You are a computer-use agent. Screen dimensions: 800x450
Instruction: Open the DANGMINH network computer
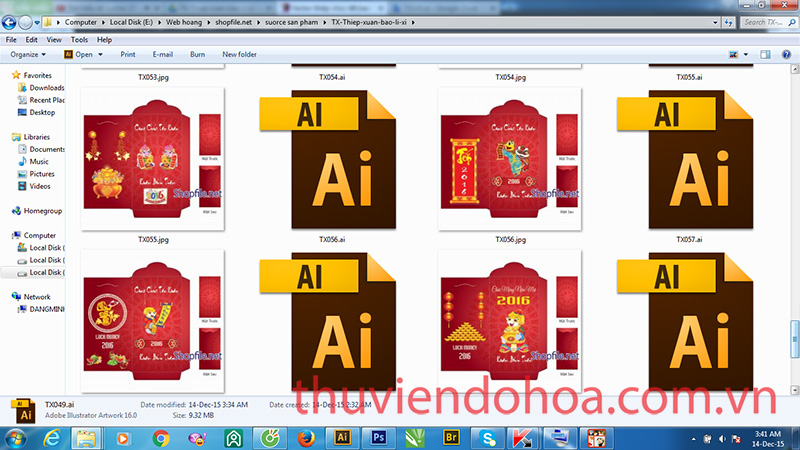pyautogui.click(x=41, y=309)
